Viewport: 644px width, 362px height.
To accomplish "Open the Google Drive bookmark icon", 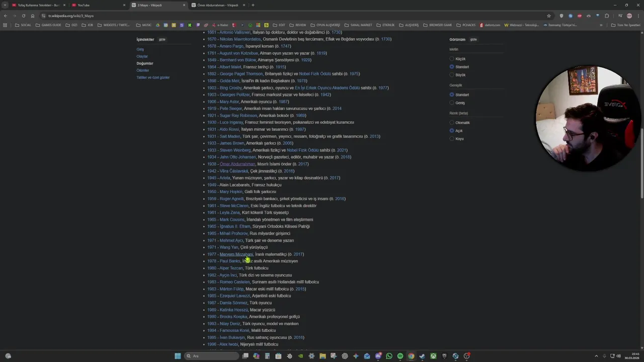I will coord(157,25).
